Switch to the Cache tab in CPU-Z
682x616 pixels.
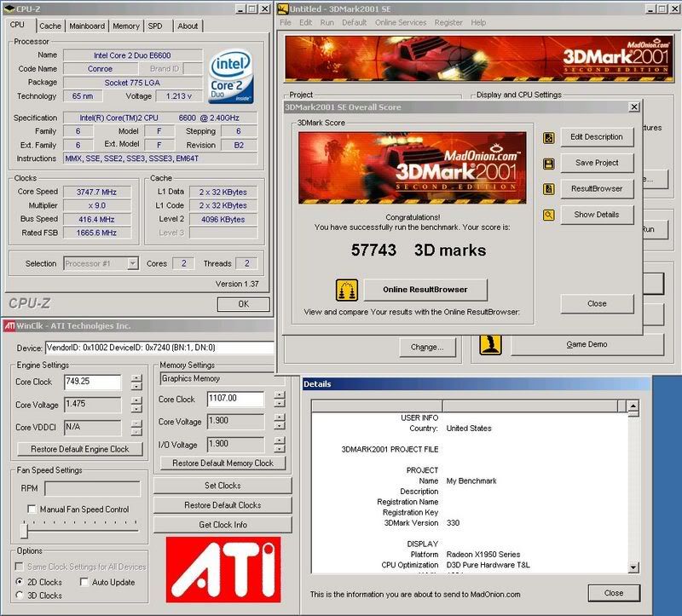click(50, 26)
